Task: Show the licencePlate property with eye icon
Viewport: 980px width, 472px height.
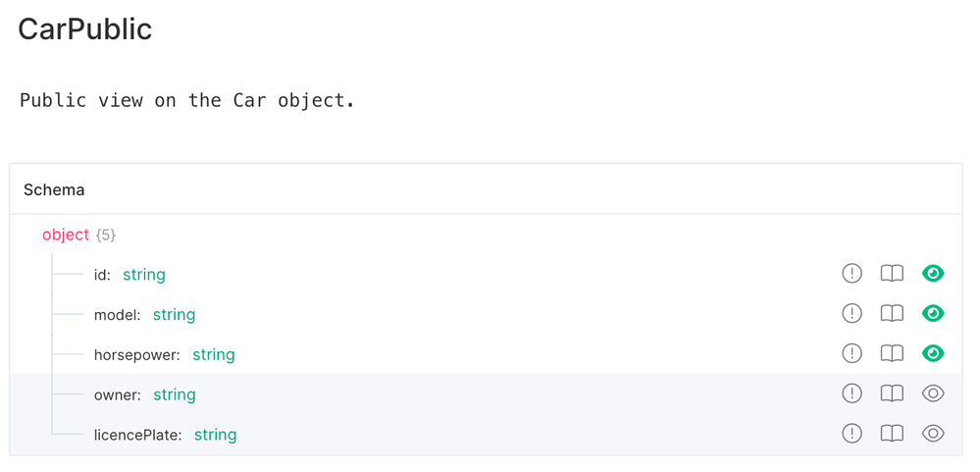Action: [x=933, y=434]
